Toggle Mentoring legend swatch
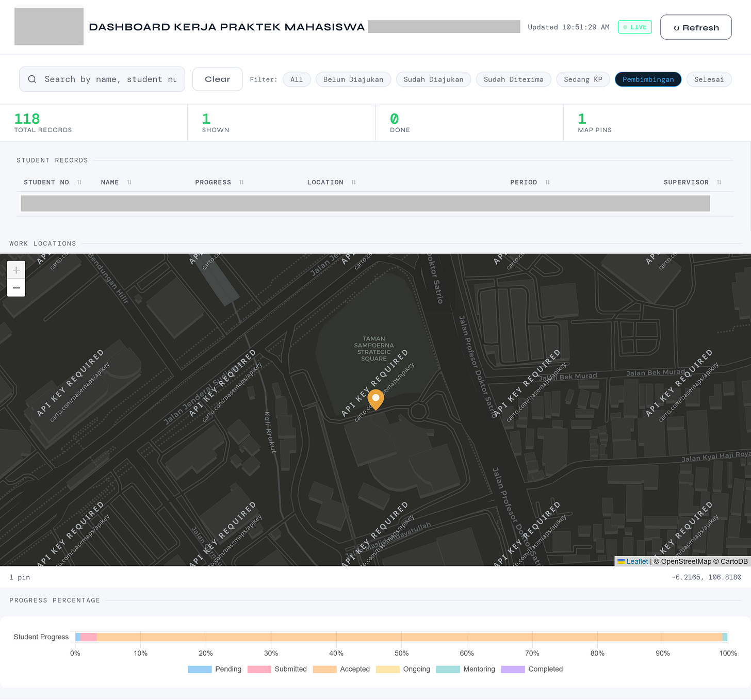Viewport: 751px width, 700px height. [448, 669]
